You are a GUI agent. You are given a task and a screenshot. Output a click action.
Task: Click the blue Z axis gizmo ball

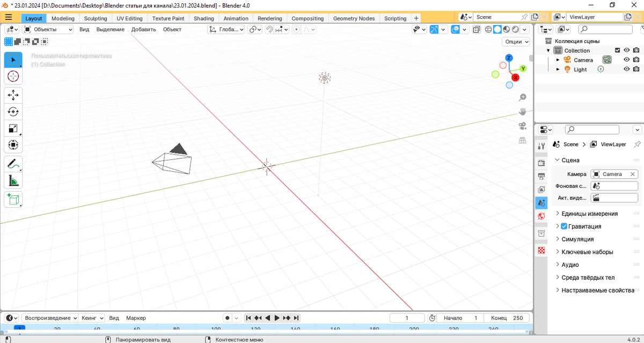509,58
